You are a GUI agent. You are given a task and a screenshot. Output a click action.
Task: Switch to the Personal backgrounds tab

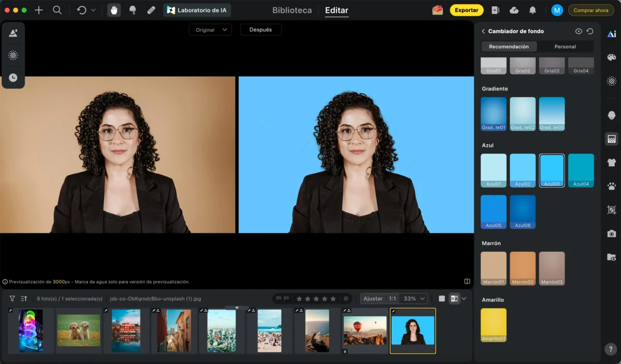[x=565, y=47]
